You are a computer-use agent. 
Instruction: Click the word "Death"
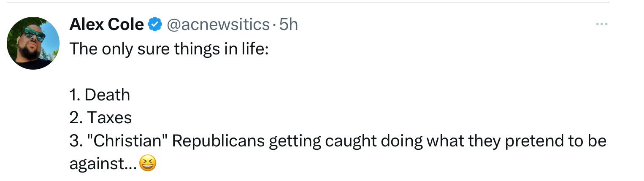tap(107, 95)
